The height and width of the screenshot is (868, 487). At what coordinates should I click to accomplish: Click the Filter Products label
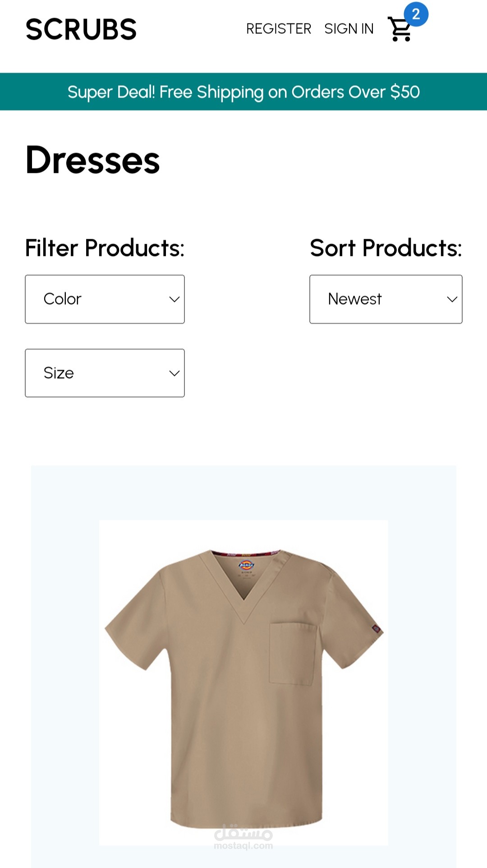105,248
